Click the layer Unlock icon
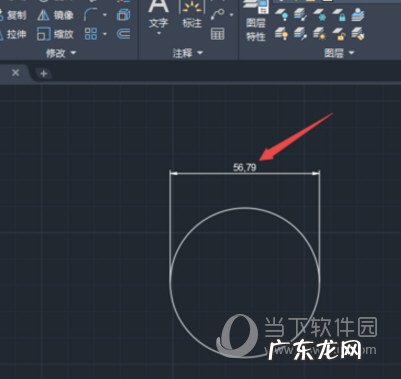 click(x=339, y=34)
